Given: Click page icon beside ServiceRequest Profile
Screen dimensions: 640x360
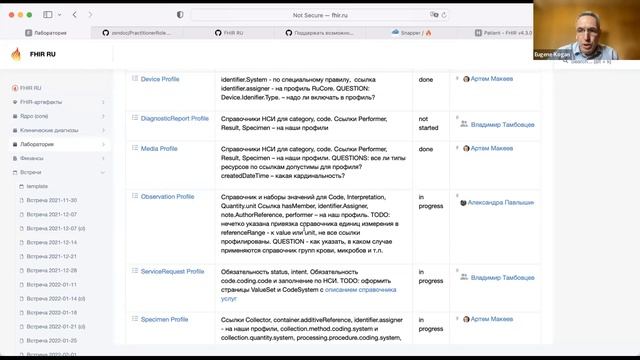Looking at the screenshot, I should [x=135, y=271].
